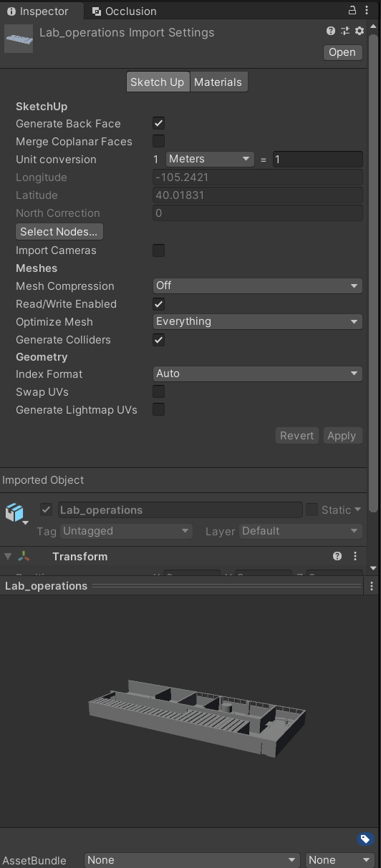Click the Open button
This screenshot has height=868, width=381.
[x=342, y=52]
